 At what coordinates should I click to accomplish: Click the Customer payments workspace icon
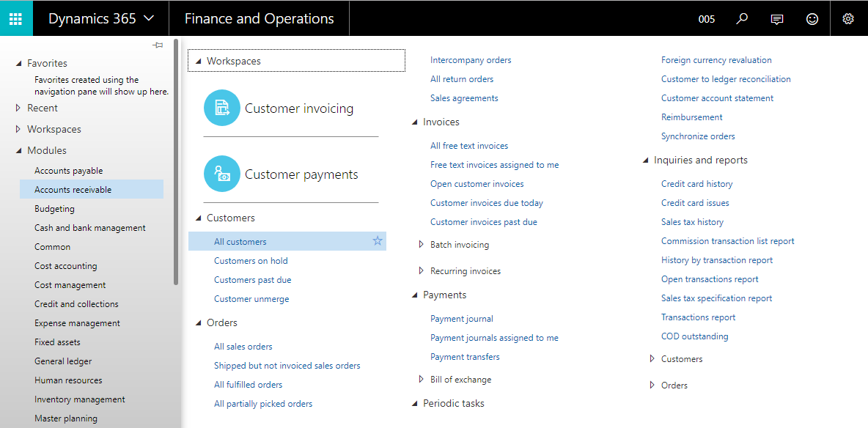(x=222, y=174)
